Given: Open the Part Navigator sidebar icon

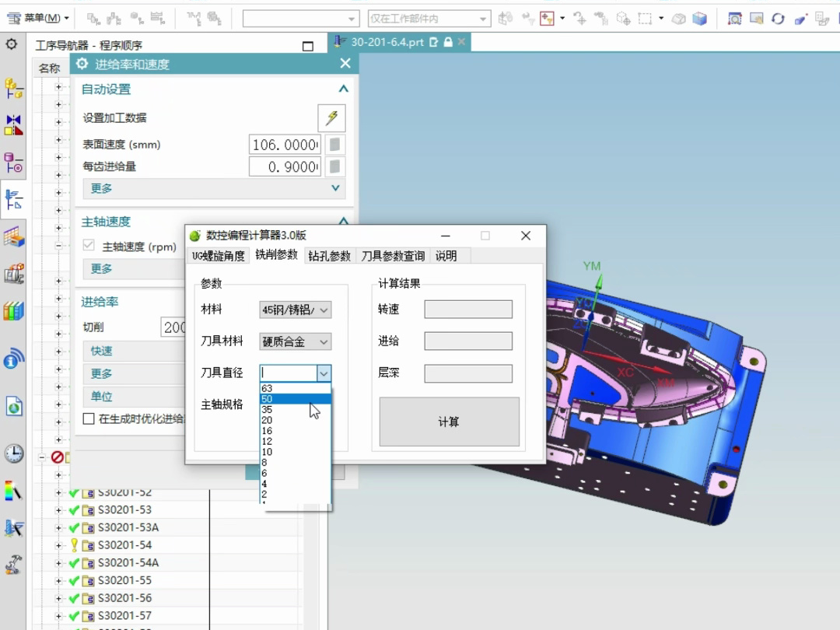Looking at the screenshot, I should point(13,163).
